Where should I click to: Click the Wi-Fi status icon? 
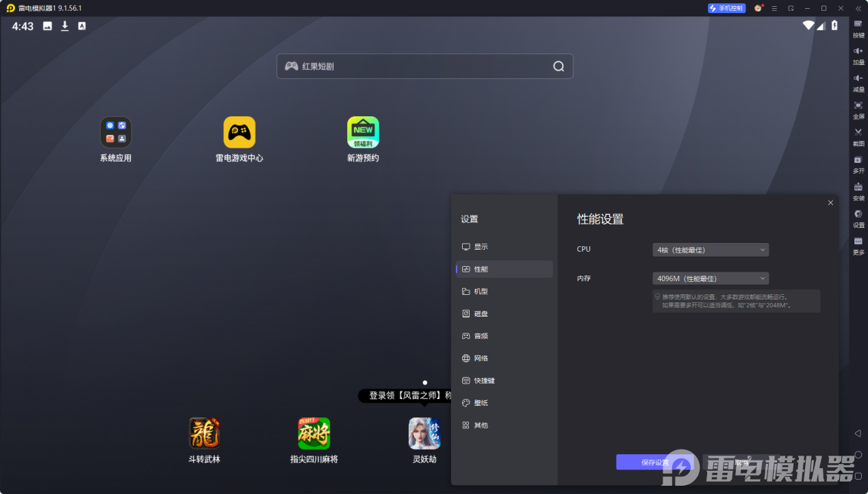[x=808, y=25]
